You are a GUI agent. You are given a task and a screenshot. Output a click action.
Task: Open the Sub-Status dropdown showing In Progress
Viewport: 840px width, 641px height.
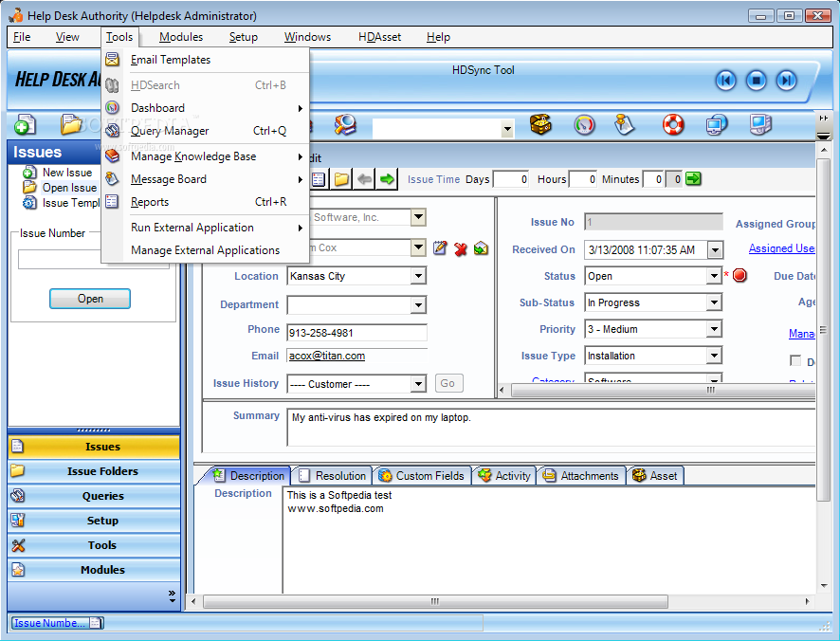(714, 302)
